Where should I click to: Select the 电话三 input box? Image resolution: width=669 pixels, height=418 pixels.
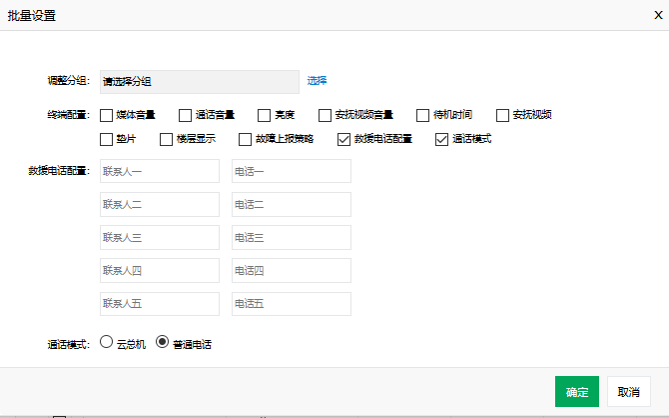click(x=291, y=238)
